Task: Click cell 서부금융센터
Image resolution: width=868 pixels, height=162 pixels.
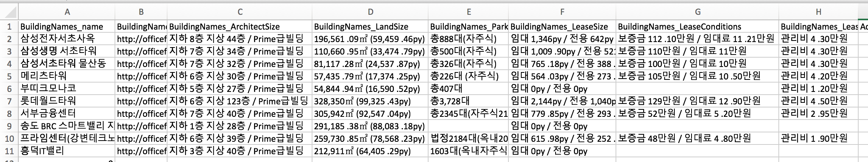Action: [x=67, y=114]
